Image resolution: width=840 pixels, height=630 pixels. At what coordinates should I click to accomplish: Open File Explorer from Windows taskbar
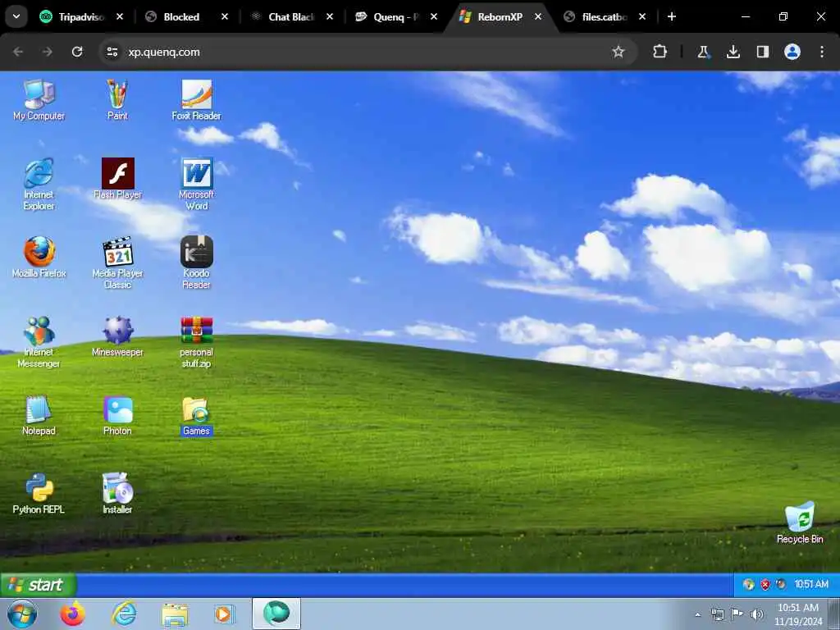click(x=175, y=614)
